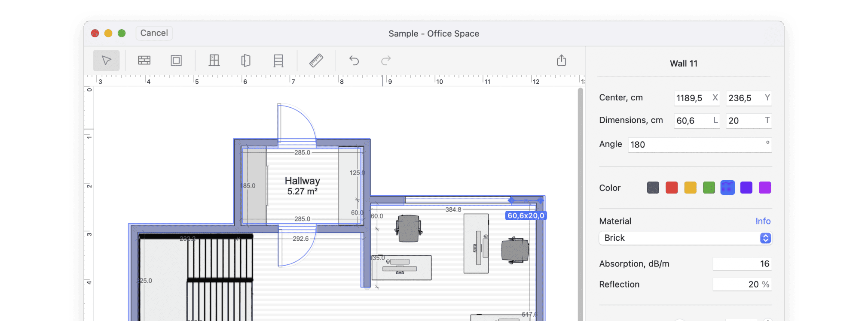Select the magenta color swatch
The width and height of the screenshot is (868, 321).
click(x=764, y=188)
